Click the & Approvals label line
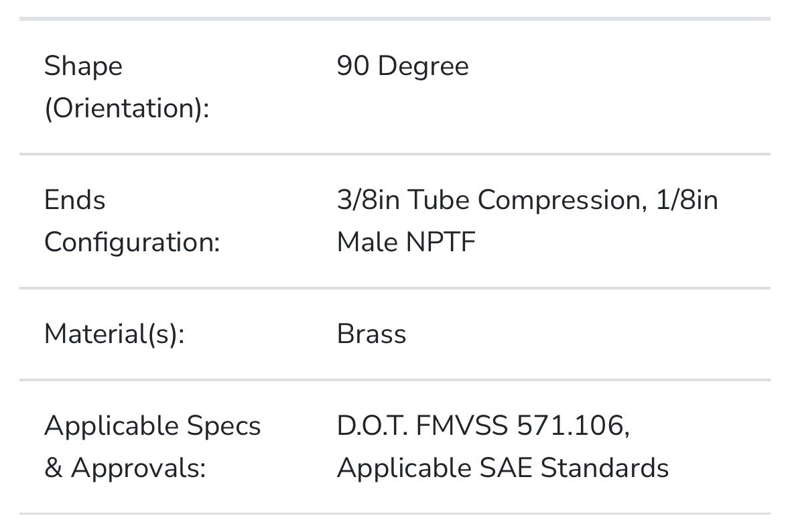Viewport: 790px width, 532px height. [x=125, y=468]
